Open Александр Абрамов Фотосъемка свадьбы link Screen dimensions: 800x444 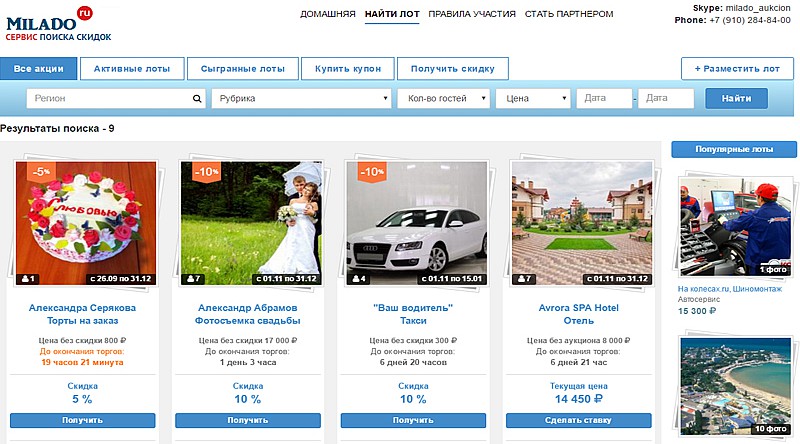click(x=248, y=314)
